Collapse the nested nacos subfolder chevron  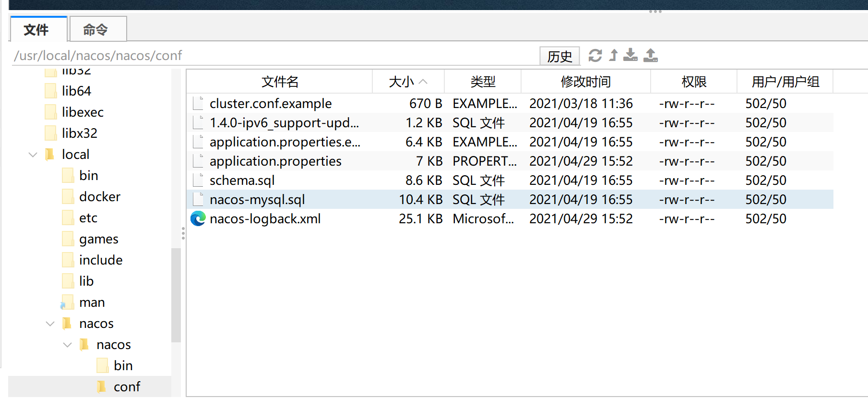click(68, 345)
